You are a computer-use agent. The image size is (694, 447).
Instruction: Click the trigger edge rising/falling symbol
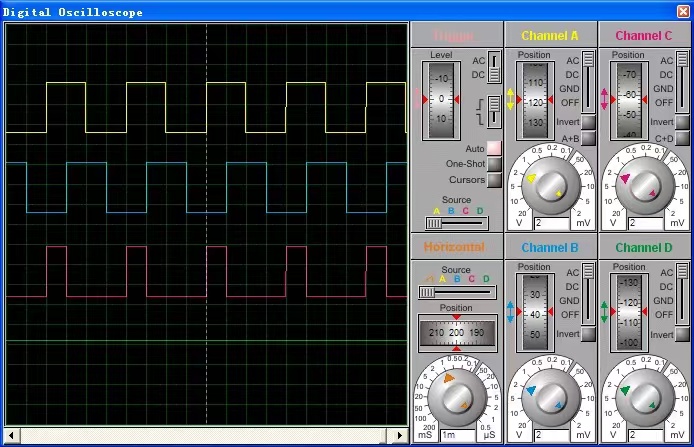point(480,112)
